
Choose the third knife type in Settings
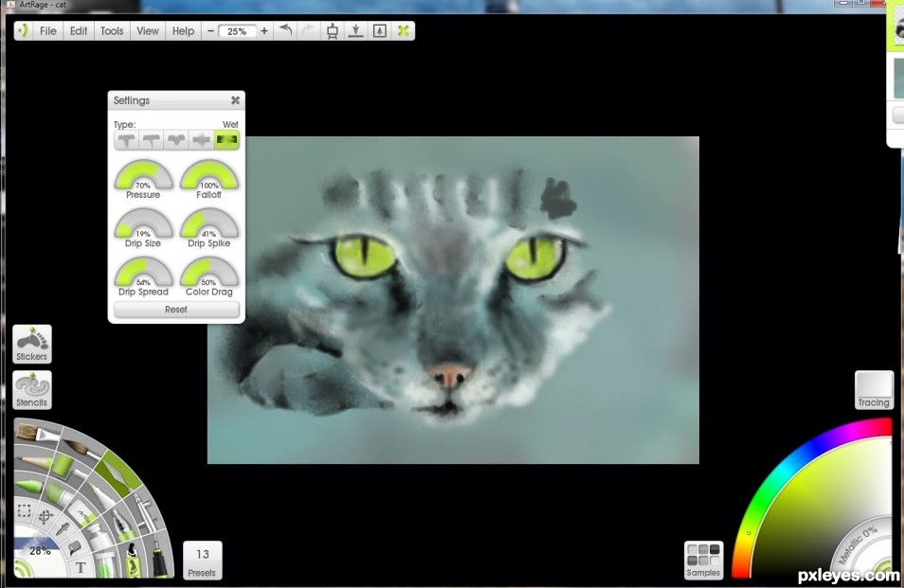[176, 140]
